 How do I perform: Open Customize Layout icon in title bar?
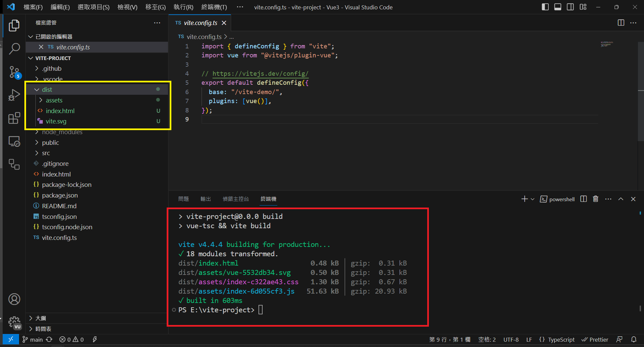point(583,7)
